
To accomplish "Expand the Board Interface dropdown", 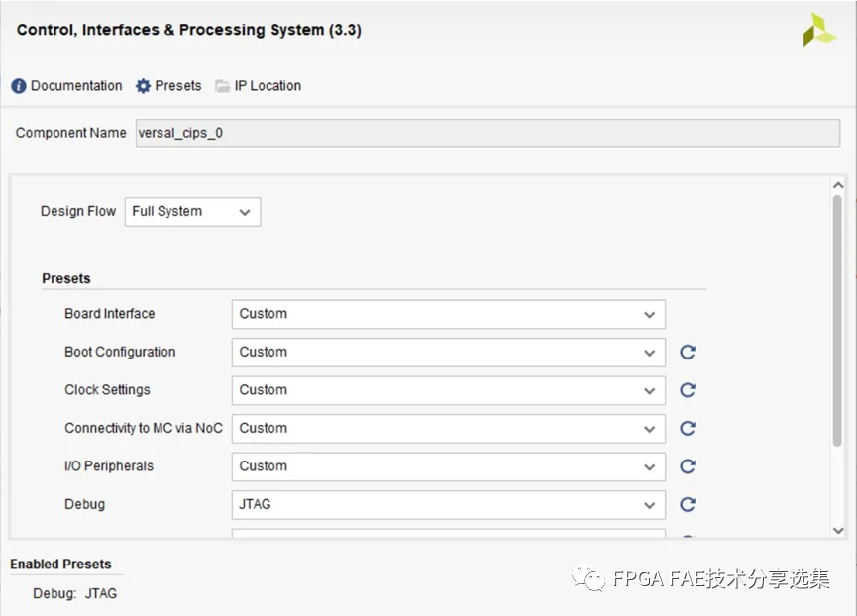I will [448, 314].
